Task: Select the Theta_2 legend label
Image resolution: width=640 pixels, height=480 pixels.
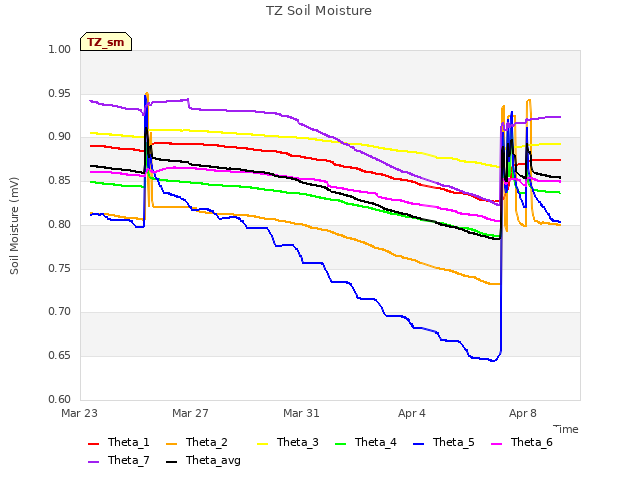Action: [x=207, y=442]
